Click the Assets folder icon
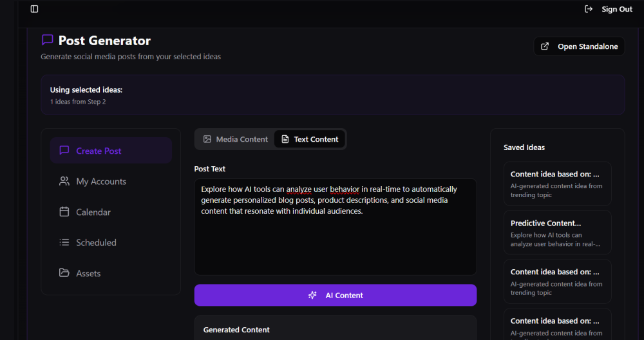The width and height of the screenshot is (644, 340). click(64, 273)
